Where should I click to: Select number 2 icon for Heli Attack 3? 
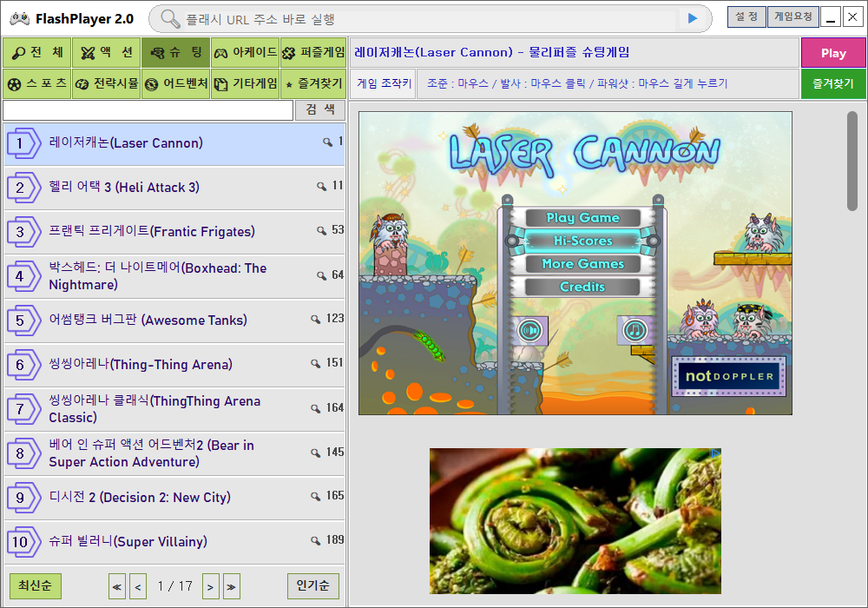[x=23, y=188]
